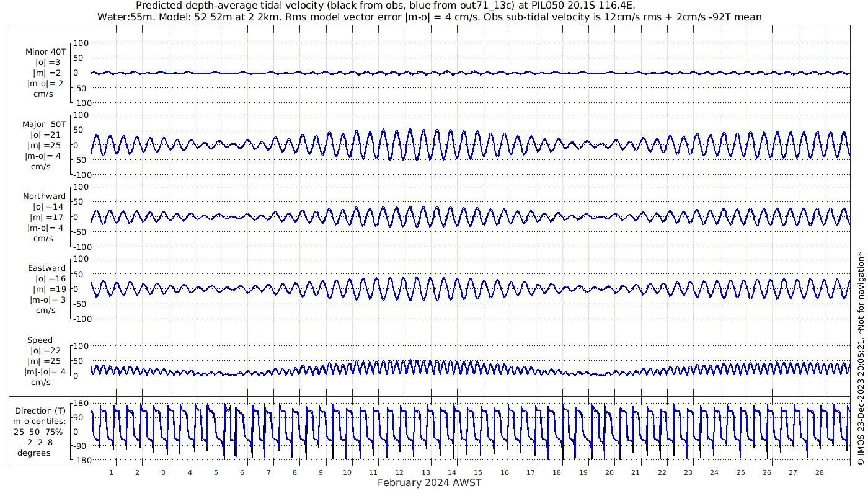868x496 pixels.
Task: Click the 'Northward' panel label
Action: 45,197
